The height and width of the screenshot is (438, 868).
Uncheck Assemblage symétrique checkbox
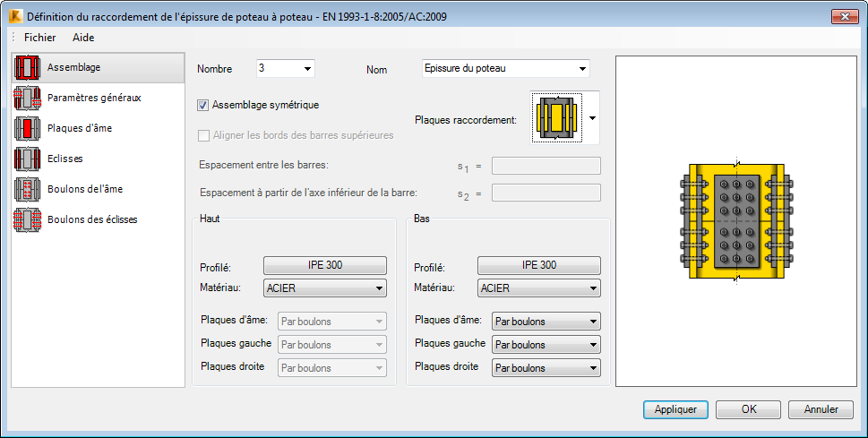coord(203,105)
